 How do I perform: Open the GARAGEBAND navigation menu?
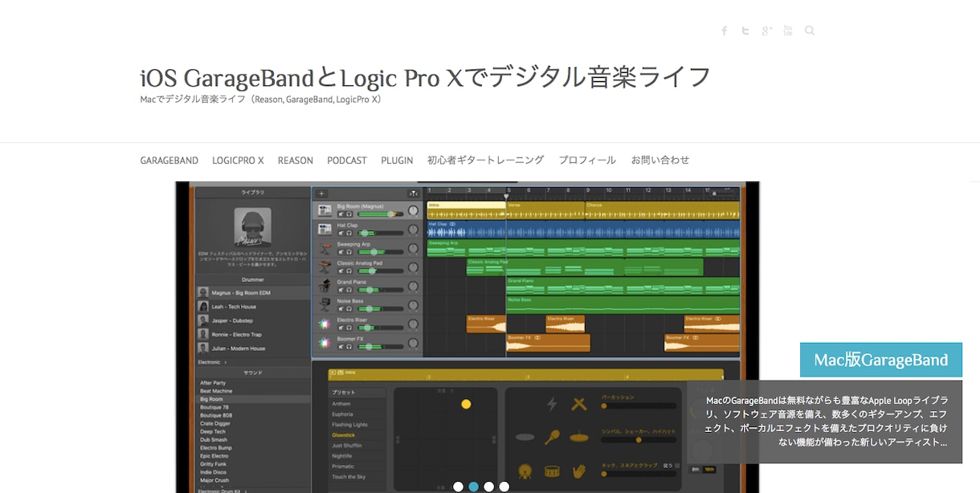pyautogui.click(x=169, y=161)
